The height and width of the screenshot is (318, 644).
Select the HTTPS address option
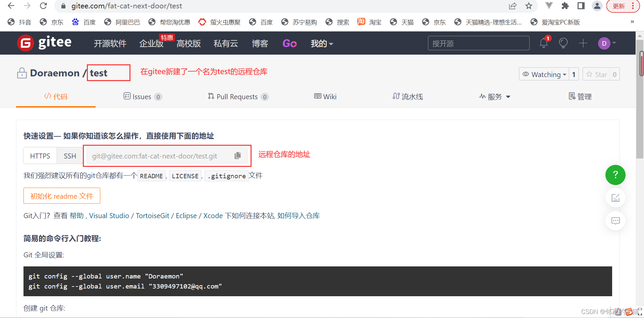(40, 156)
